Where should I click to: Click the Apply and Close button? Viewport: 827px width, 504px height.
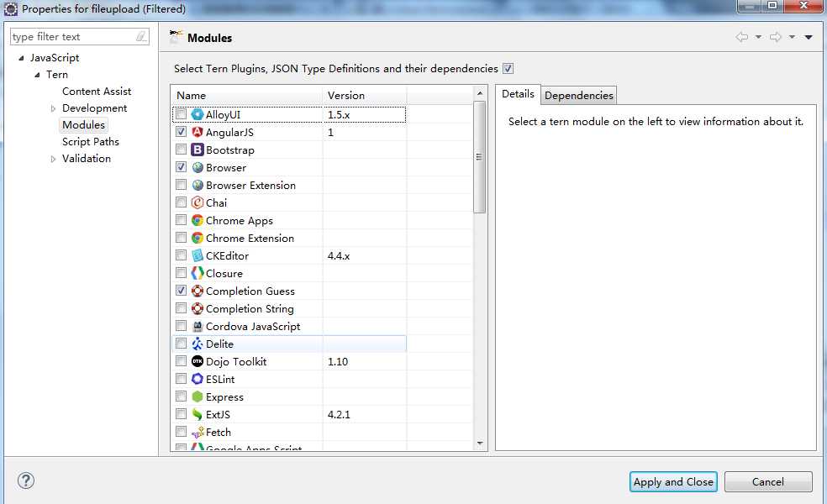(673, 481)
